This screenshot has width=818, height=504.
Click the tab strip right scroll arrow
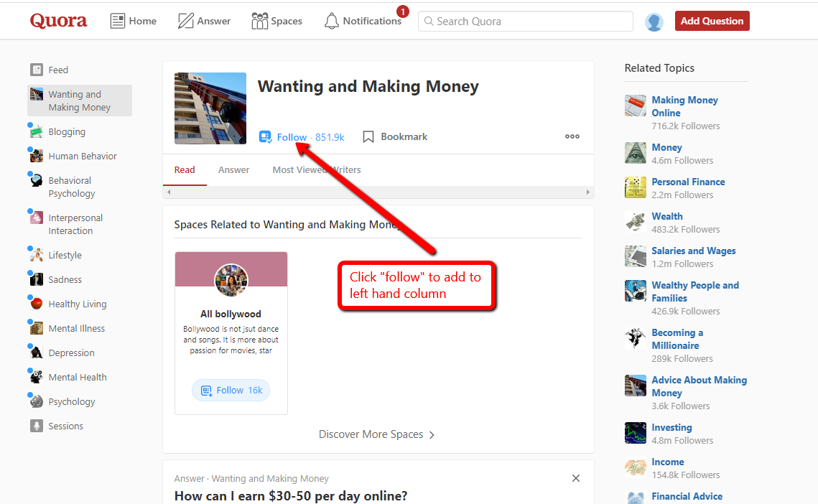pyautogui.click(x=588, y=192)
